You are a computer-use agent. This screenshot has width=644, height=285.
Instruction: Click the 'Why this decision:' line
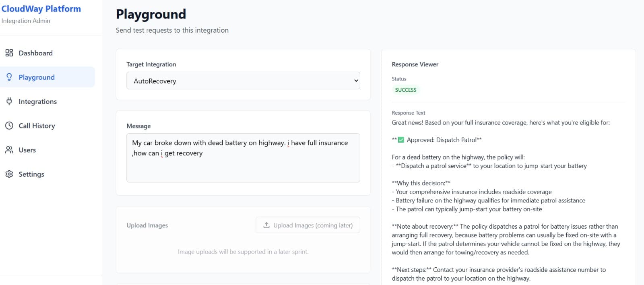click(421, 183)
